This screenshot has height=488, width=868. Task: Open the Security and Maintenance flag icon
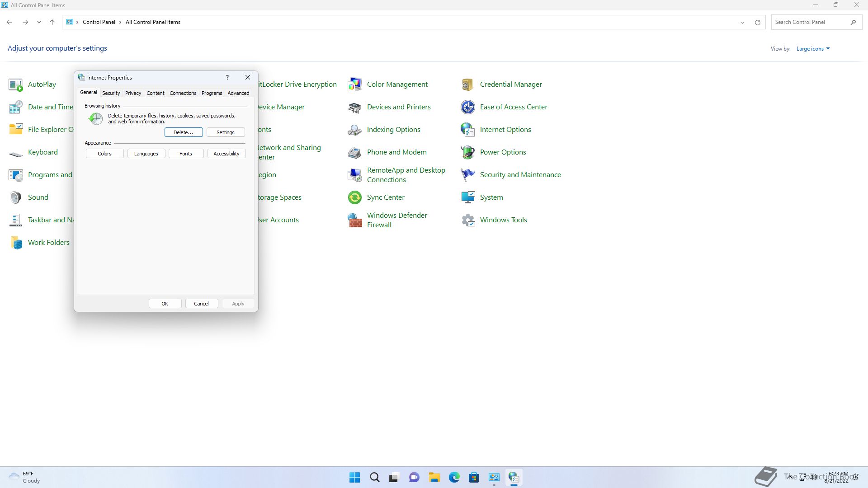point(468,175)
